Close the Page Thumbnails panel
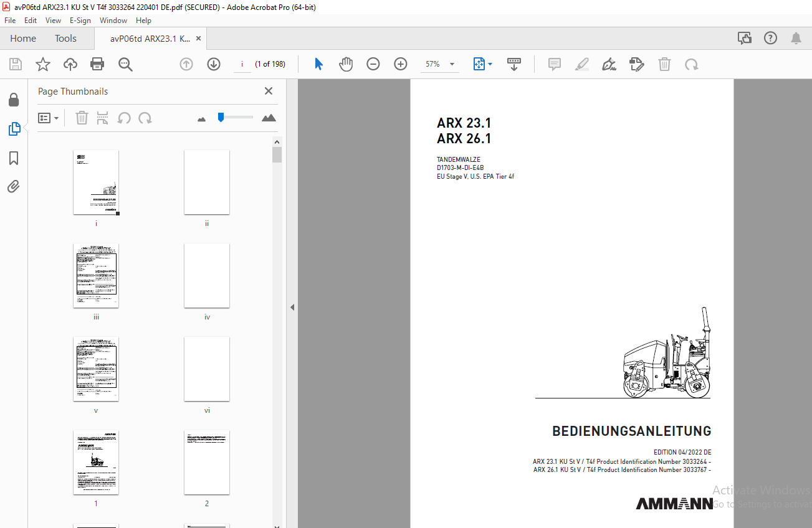The image size is (812, 528). 269,91
